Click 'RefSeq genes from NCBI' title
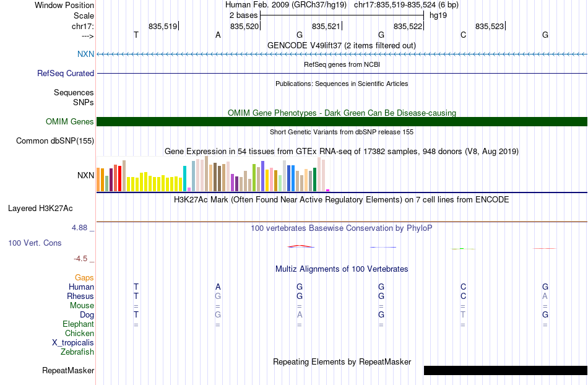588x385 pixels. (342, 64)
